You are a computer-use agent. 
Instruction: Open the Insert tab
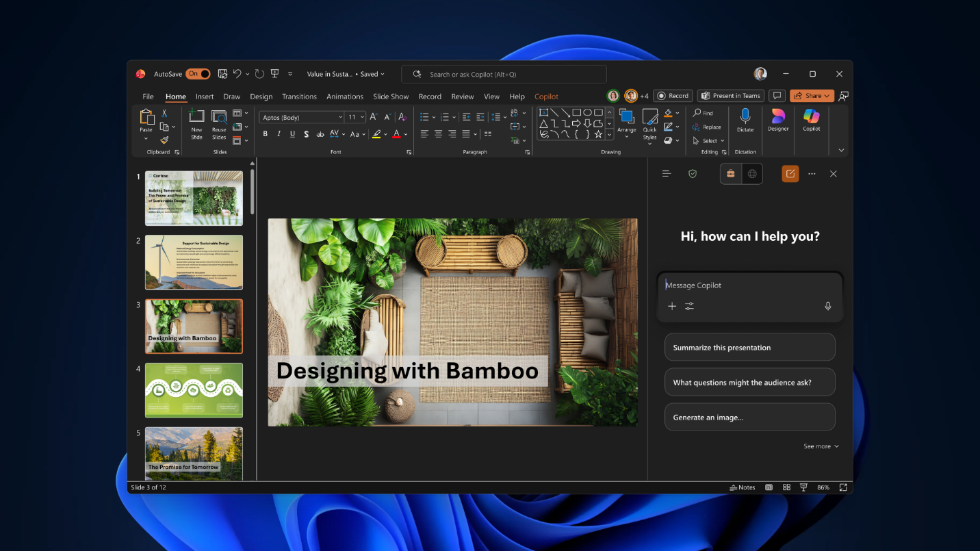coord(205,97)
